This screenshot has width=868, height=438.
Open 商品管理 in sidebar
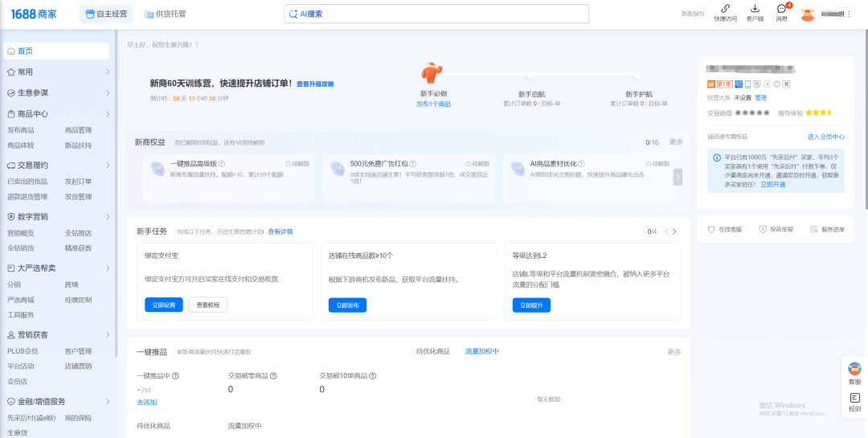78,130
